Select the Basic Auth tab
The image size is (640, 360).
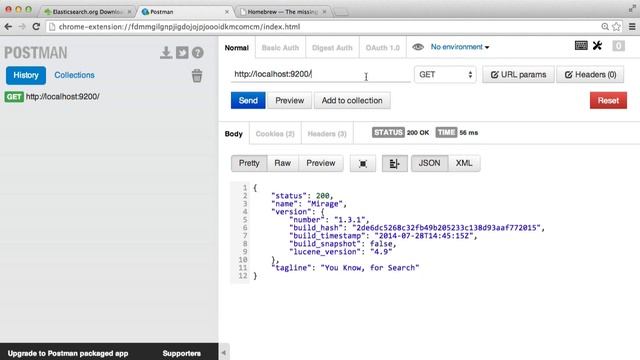click(280, 48)
